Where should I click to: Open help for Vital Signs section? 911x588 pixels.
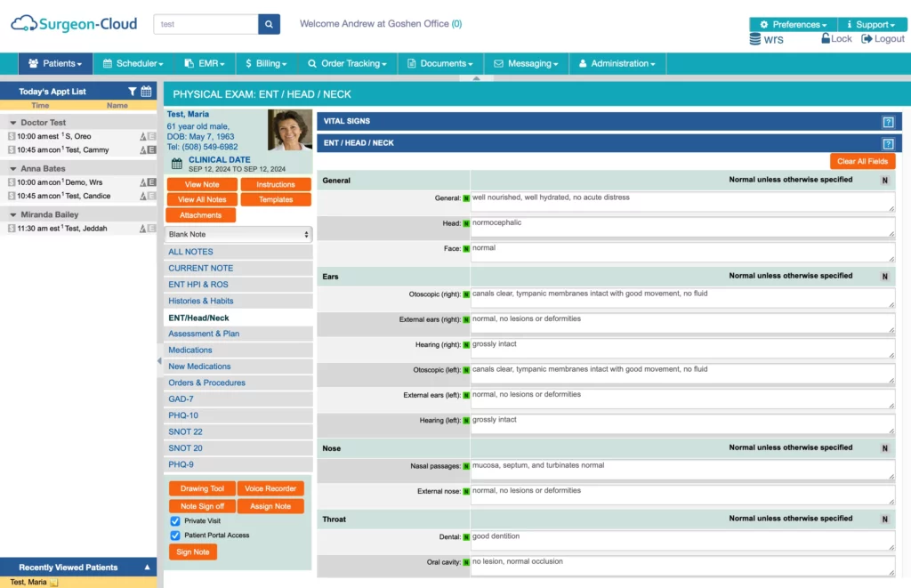click(x=888, y=122)
